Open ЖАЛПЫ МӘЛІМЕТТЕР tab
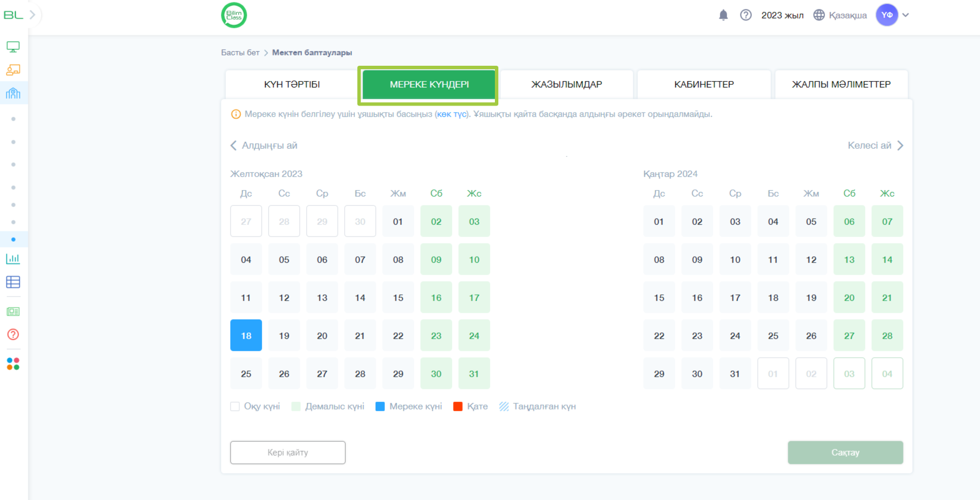The width and height of the screenshot is (980, 500). point(842,84)
